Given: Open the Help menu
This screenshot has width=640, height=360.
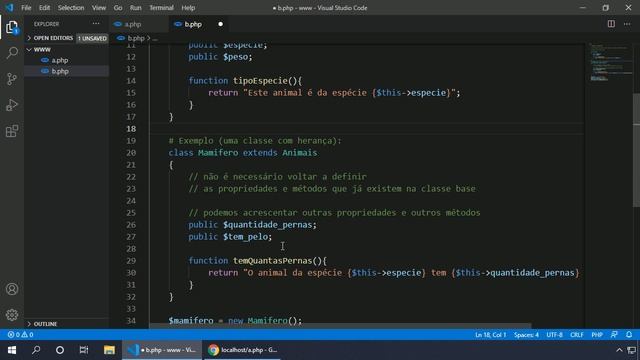Looking at the screenshot, I should point(188,8).
